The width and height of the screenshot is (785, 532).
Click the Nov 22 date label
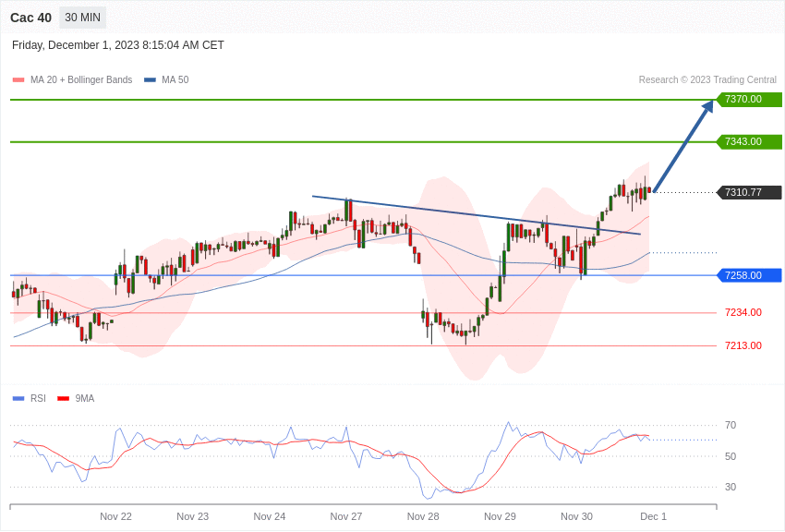(x=115, y=516)
